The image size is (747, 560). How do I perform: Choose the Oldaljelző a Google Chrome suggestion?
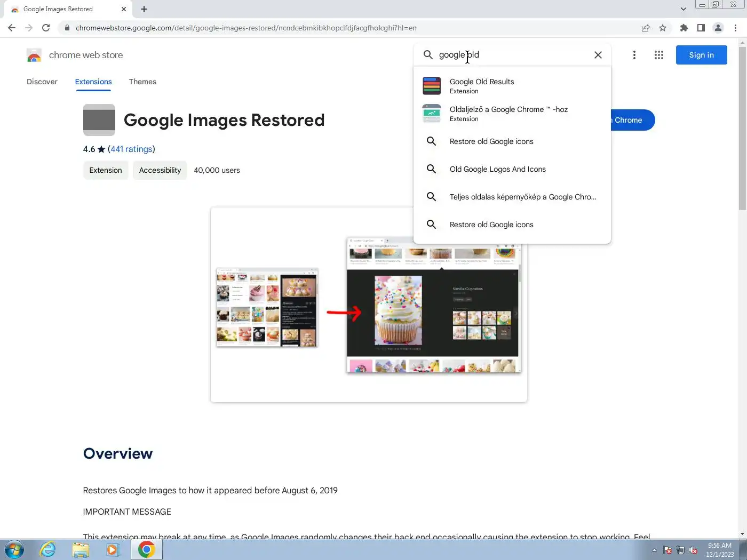click(x=512, y=114)
